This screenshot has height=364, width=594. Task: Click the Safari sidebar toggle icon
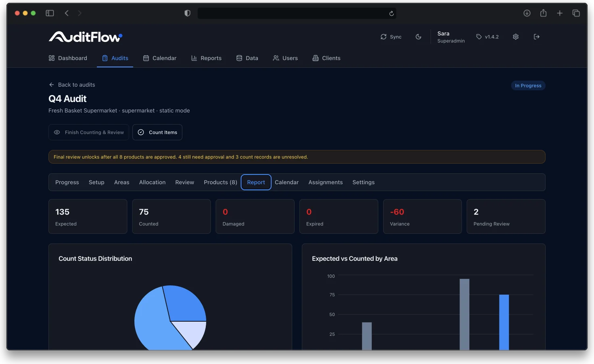click(x=50, y=13)
